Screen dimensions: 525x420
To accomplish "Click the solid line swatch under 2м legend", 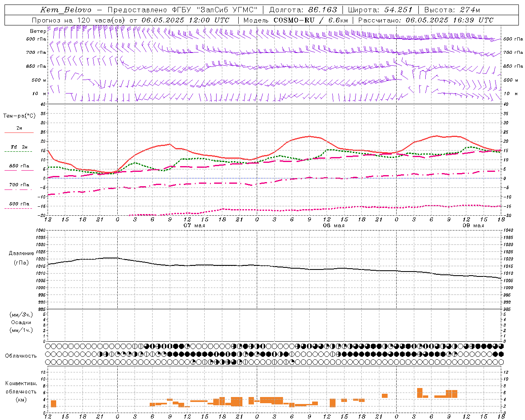I will [x=19, y=133].
